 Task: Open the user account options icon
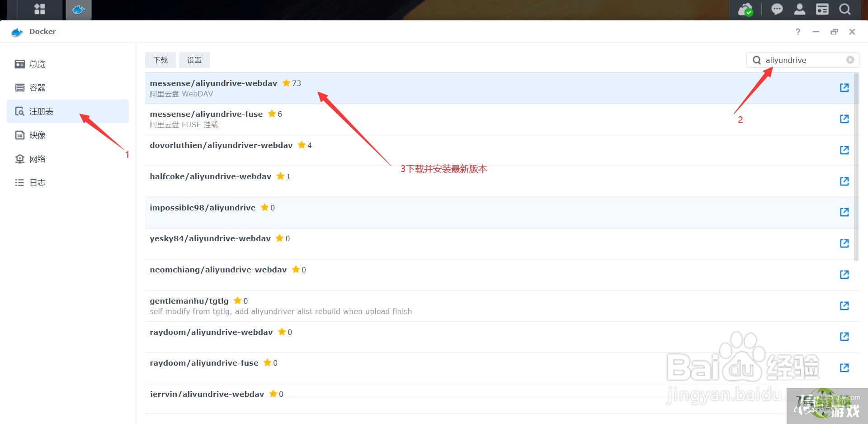(x=799, y=9)
